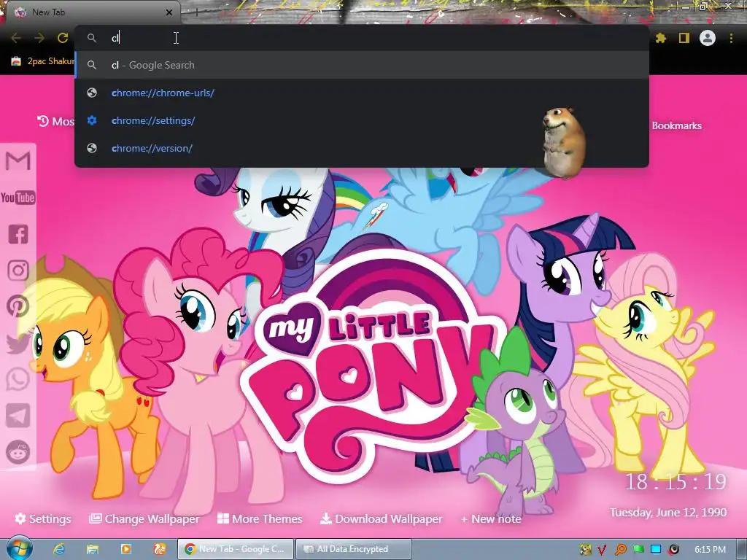Click Download Wallpaper button
The image size is (747, 560).
click(x=381, y=518)
